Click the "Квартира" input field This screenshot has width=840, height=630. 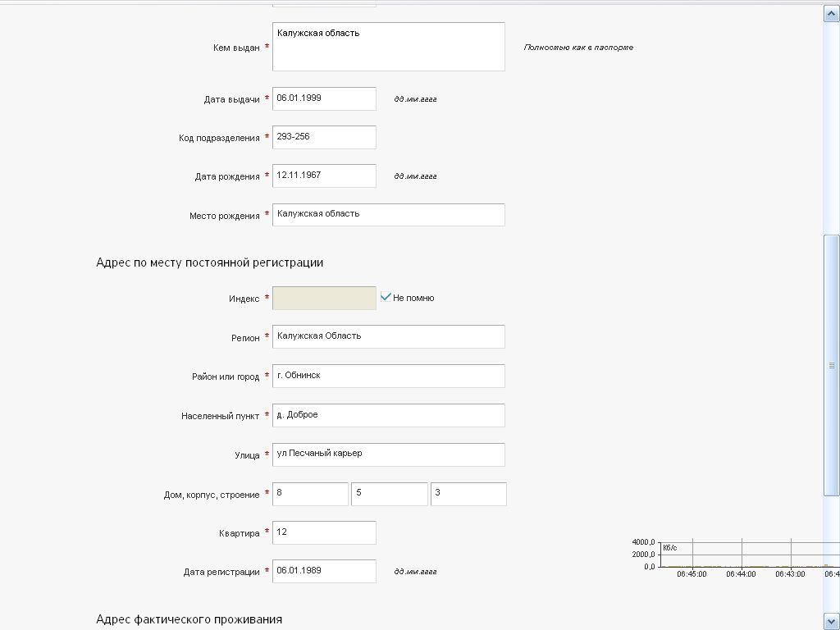(324, 532)
